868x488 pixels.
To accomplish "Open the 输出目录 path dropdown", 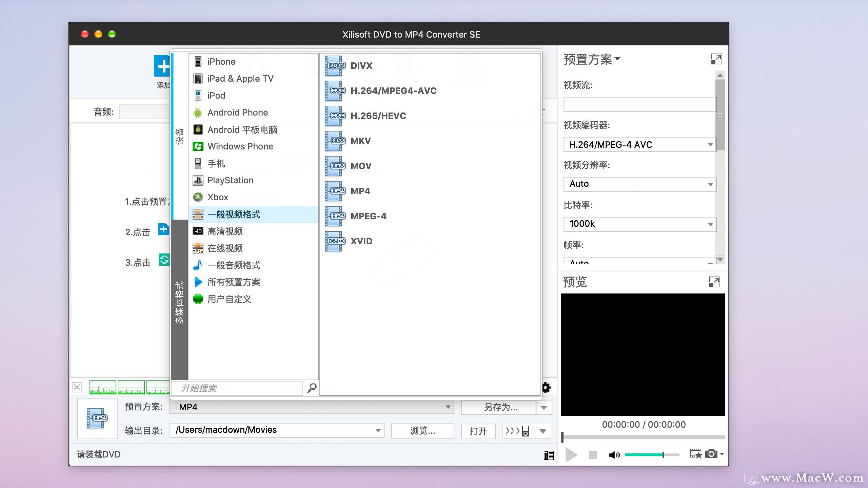I will [378, 431].
